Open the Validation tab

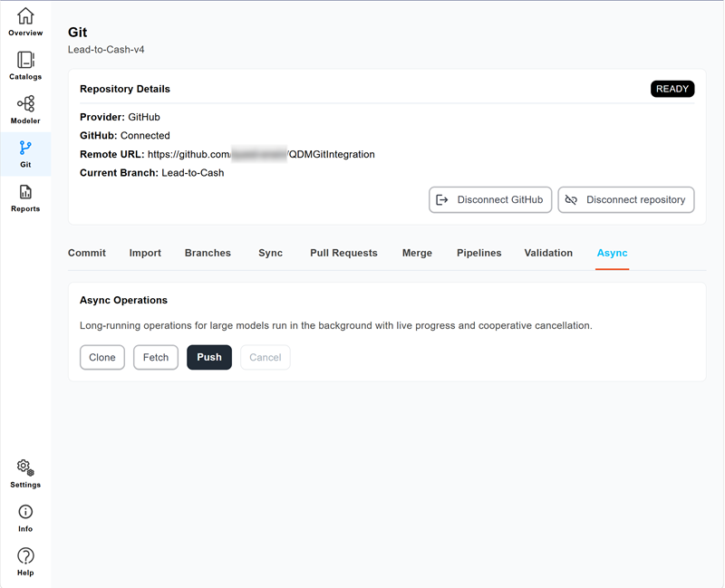pyautogui.click(x=548, y=253)
